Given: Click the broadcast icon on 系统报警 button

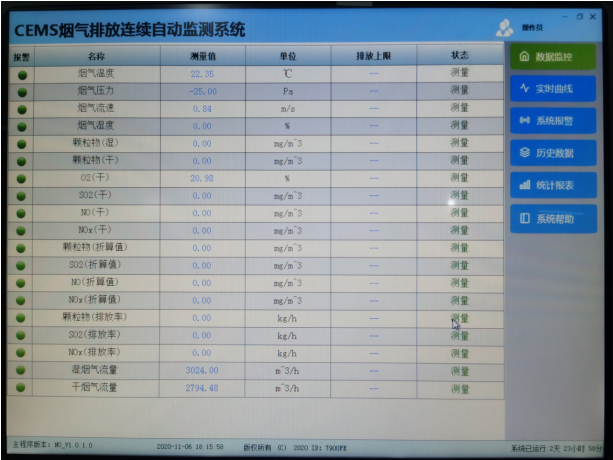Looking at the screenshot, I should point(525,120).
